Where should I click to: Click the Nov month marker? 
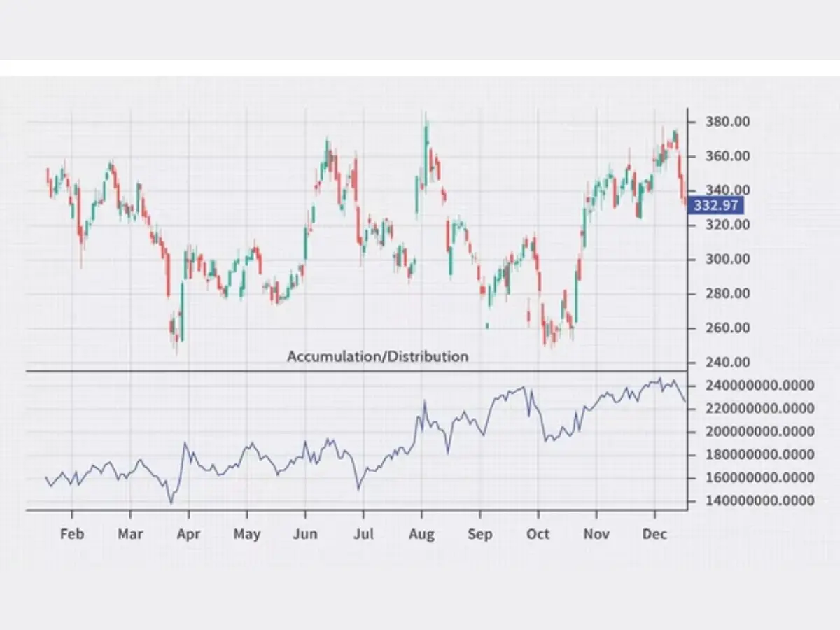596,534
